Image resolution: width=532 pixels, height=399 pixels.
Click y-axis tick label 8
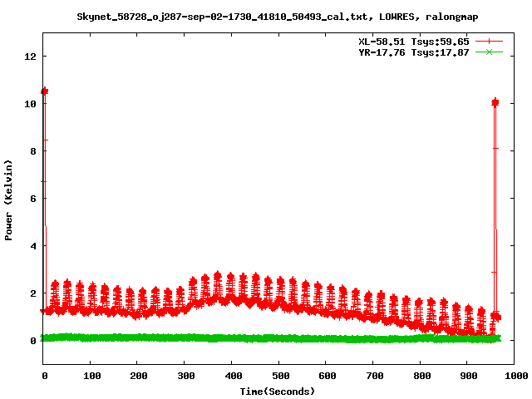[x=33, y=151]
